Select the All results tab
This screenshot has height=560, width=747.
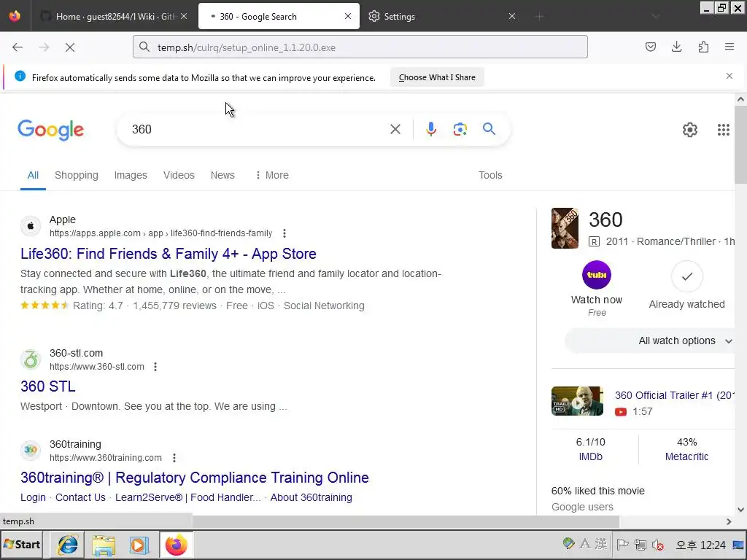33,175
